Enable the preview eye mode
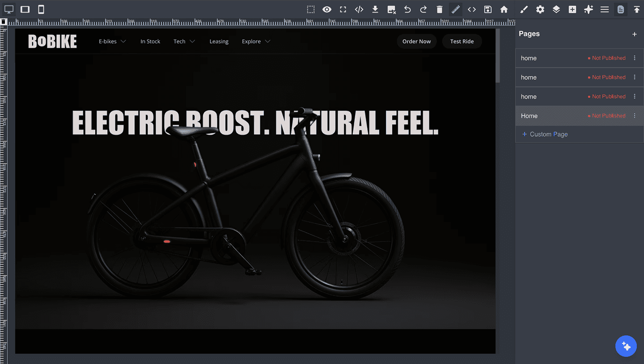Screen dimensions: 644x364 [327, 9]
